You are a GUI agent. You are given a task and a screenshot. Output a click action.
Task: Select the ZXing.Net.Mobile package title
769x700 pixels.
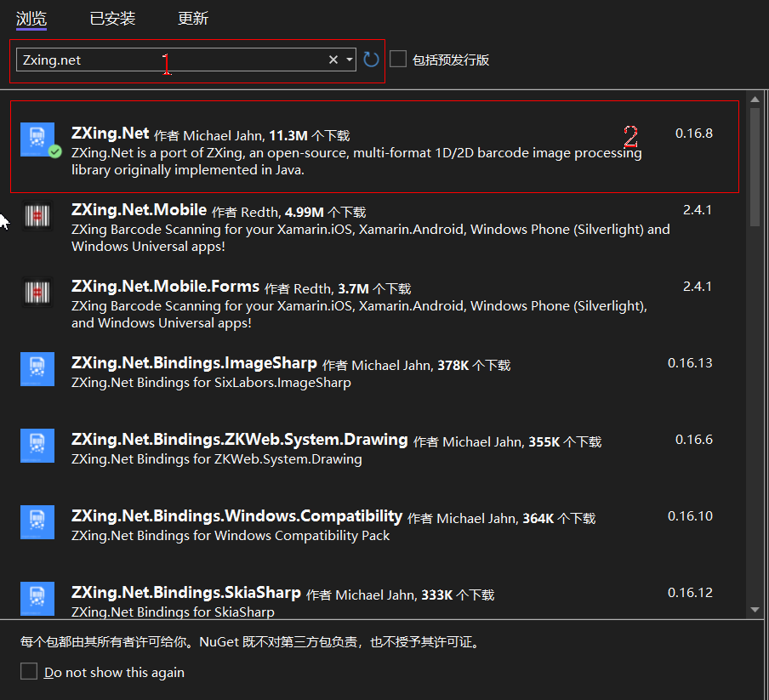[140, 210]
